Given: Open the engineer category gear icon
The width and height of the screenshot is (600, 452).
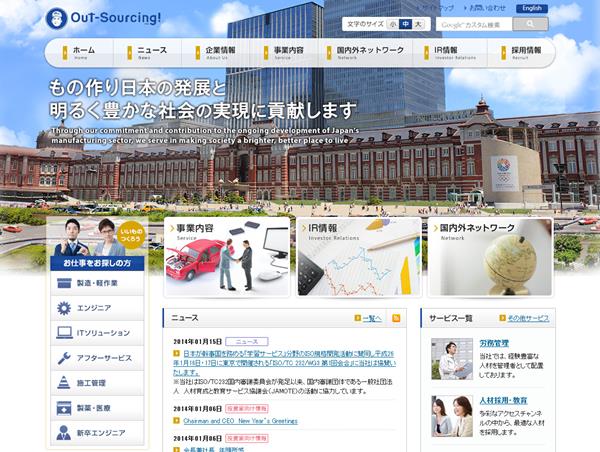Looking at the screenshot, I should tap(63, 308).
